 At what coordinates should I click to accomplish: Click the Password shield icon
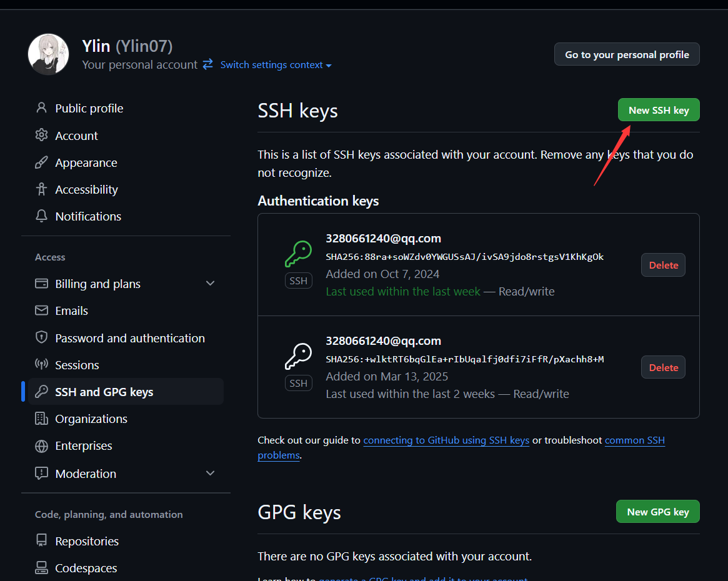(x=41, y=337)
